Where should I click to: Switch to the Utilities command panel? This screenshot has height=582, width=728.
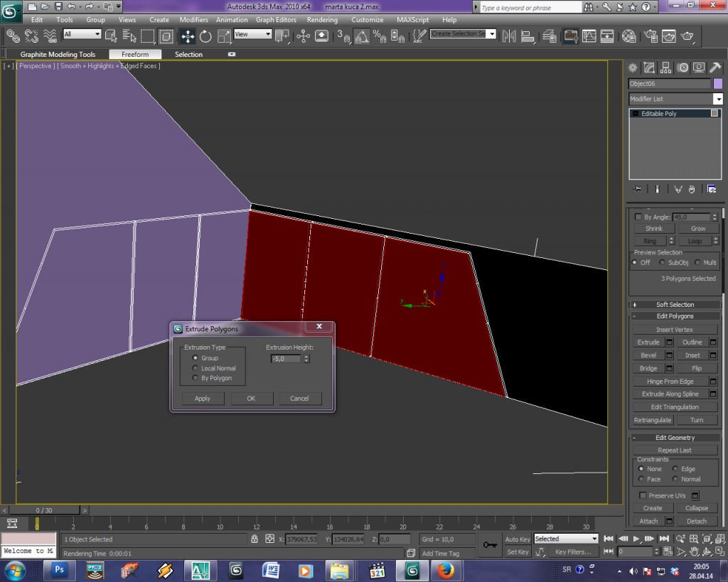715,68
